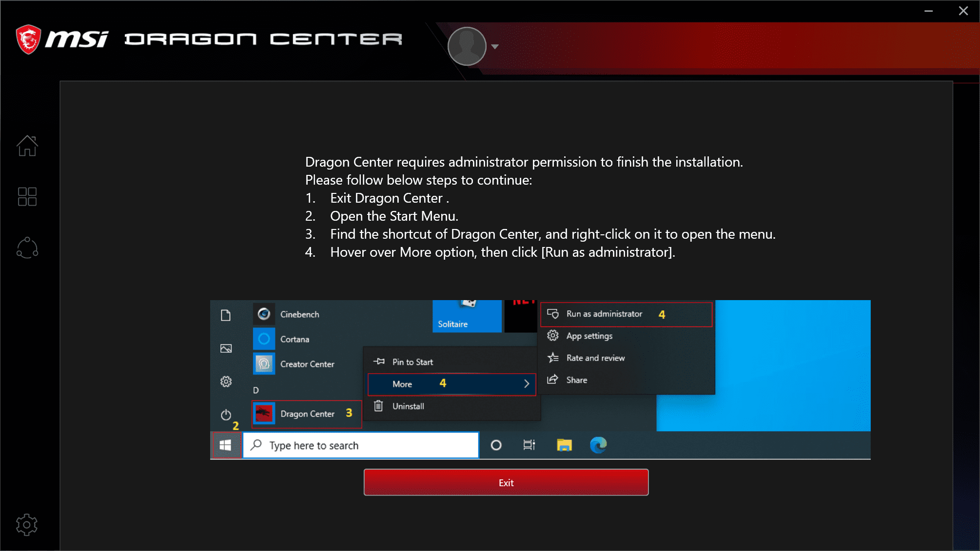The height and width of the screenshot is (551, 980).
Task: Open the settings gear in sidebar
Action: click(x=27, y=525)
